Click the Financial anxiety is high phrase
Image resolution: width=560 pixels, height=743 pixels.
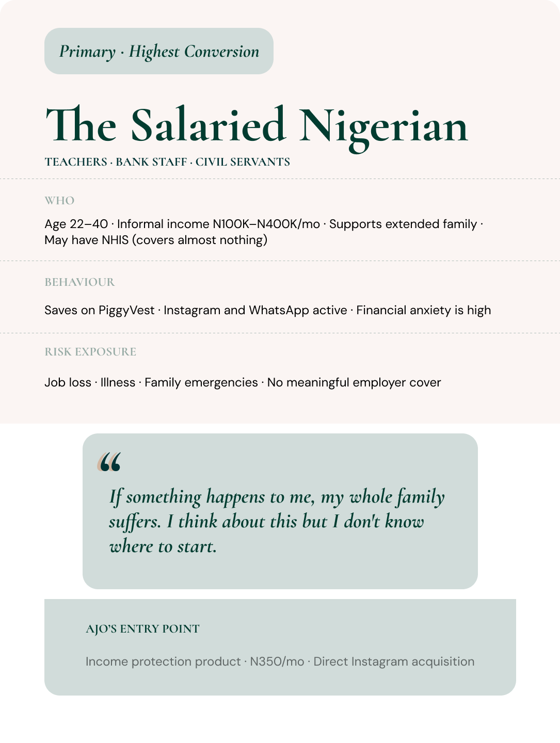click(424, 310)
